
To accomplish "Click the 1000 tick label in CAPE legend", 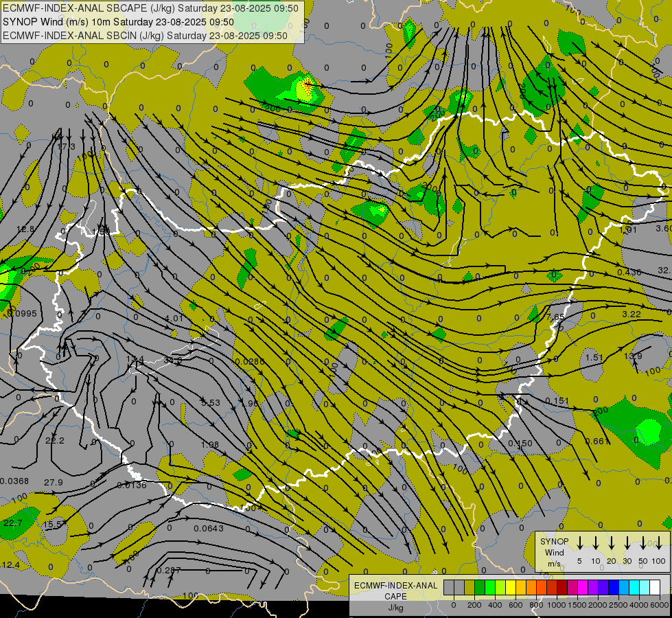I will tap(557, 605).
